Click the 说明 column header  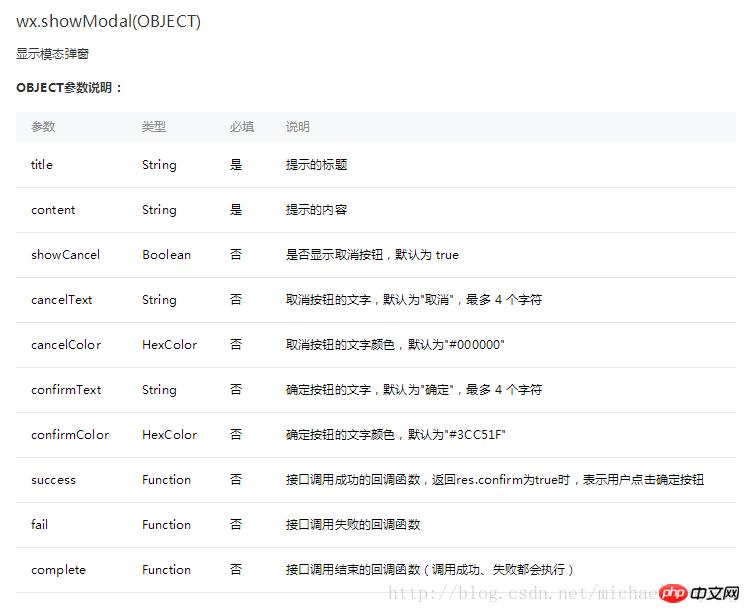click(297, 127)
